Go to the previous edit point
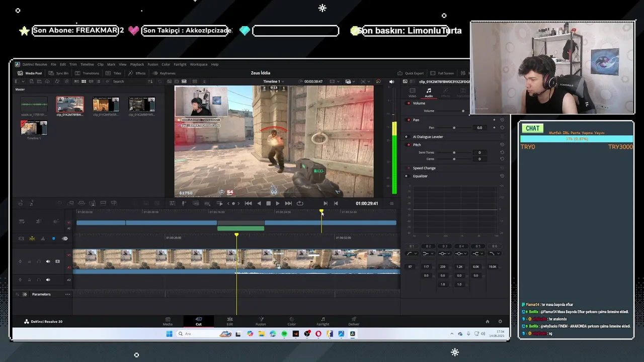 point(336,203)
